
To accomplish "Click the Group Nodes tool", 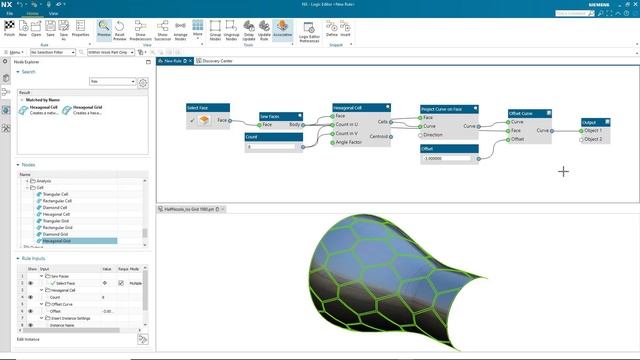I will pyautogui.click(x=215, y=30).
